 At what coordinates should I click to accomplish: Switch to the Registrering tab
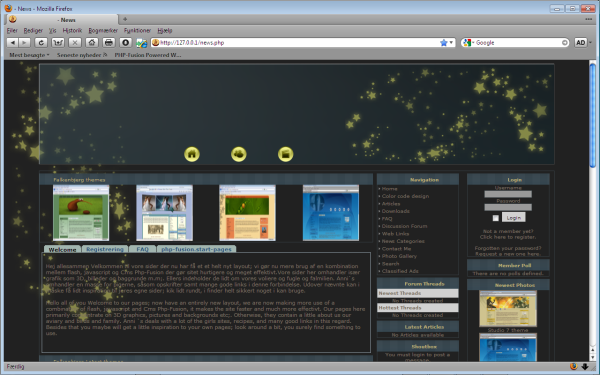pyautogui.click(x=105, y=249)
